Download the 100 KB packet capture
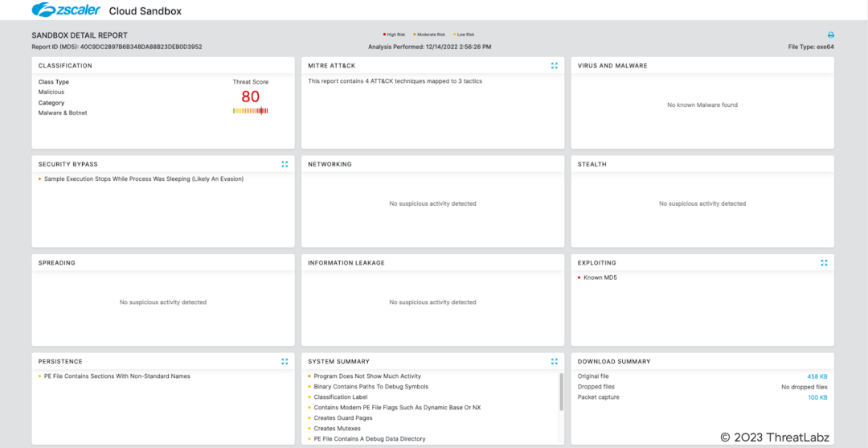The height and width of the screenshot is (448, 868). tap(817, 397)
